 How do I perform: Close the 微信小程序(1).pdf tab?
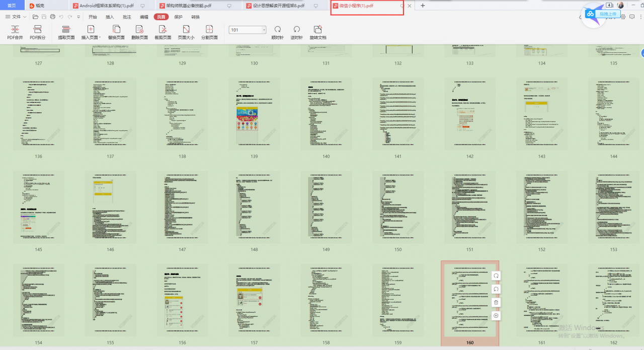tap(409, 6)
